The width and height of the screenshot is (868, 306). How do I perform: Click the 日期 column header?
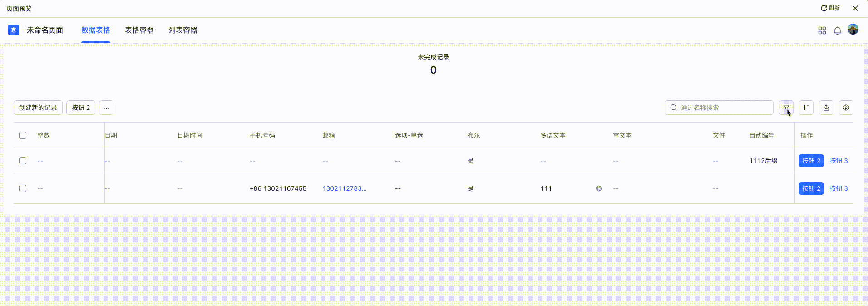(111, 135)
